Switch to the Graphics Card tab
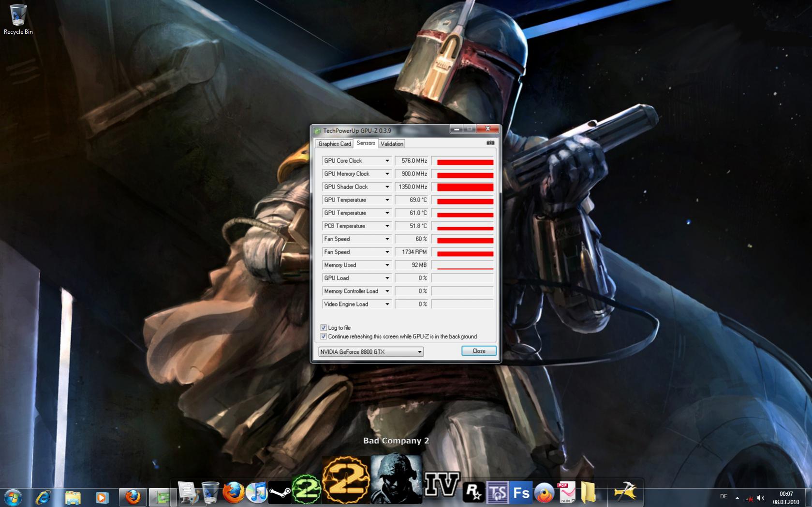The height and width of the screenshot is (507, 812). 335,144
